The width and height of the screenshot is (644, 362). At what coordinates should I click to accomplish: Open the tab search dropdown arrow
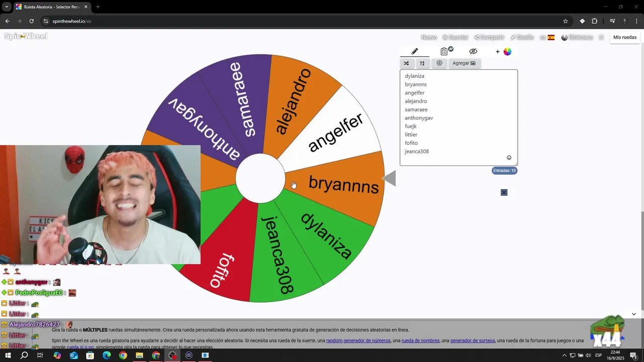[x=7, y=7]
